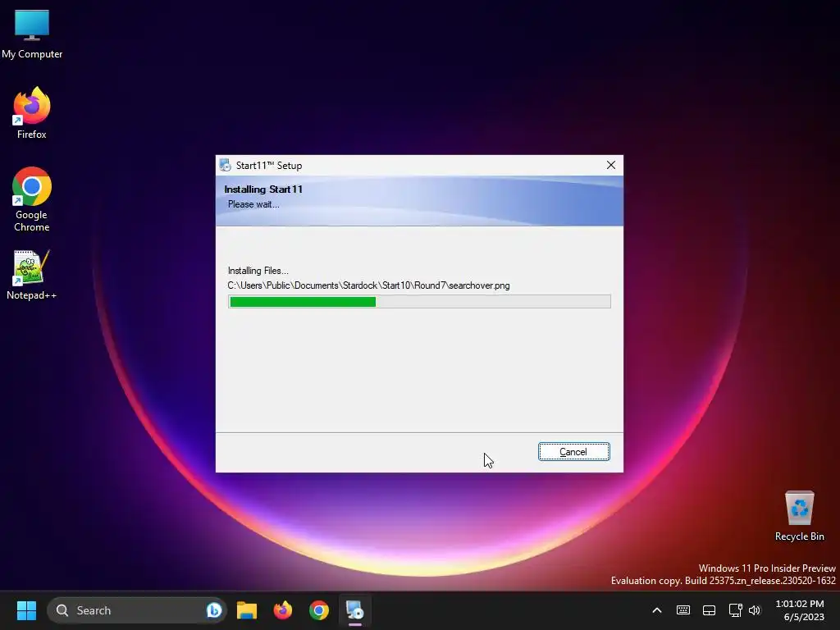Select the Start11 Setup taskbar icon
The image size is (840, 630).
[354, 610]
